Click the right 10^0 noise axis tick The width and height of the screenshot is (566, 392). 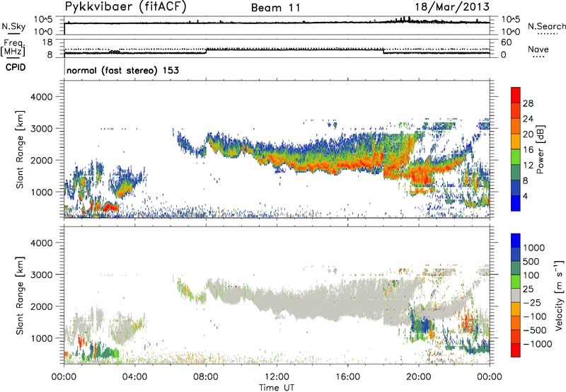[x=510, y=32]
